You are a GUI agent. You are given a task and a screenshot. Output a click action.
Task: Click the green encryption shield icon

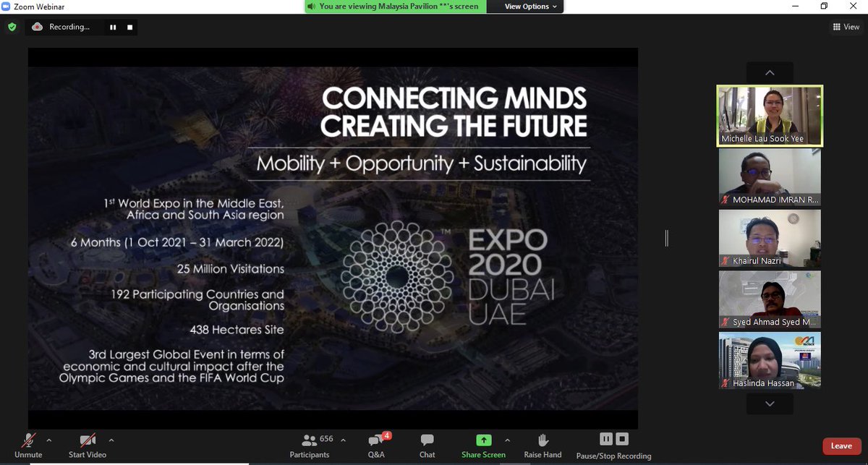click(12, 27)
